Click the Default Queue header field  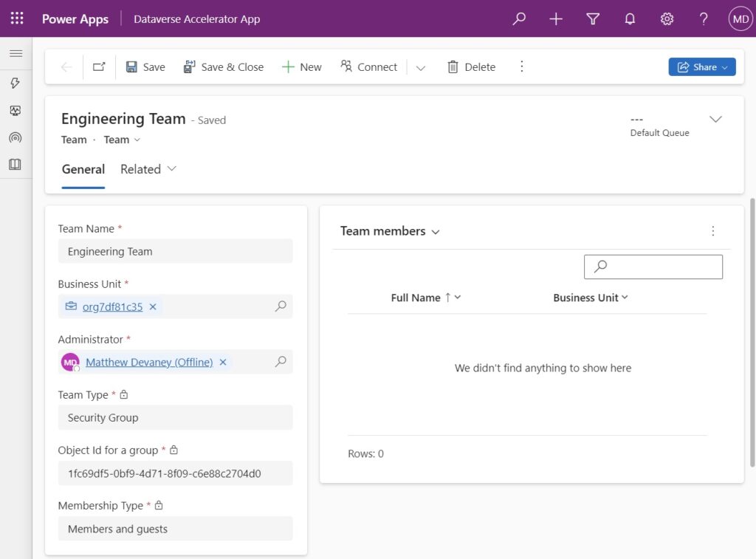659,126
